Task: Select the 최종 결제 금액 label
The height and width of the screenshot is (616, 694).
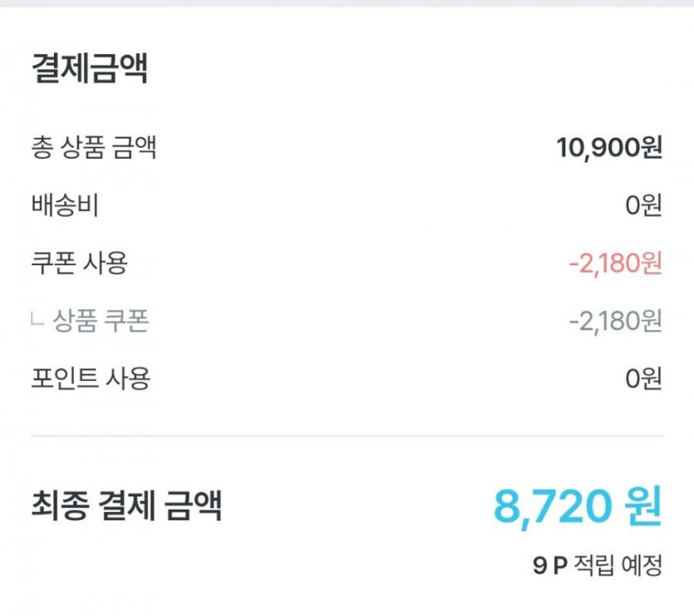Action: [x=126, y=505]
